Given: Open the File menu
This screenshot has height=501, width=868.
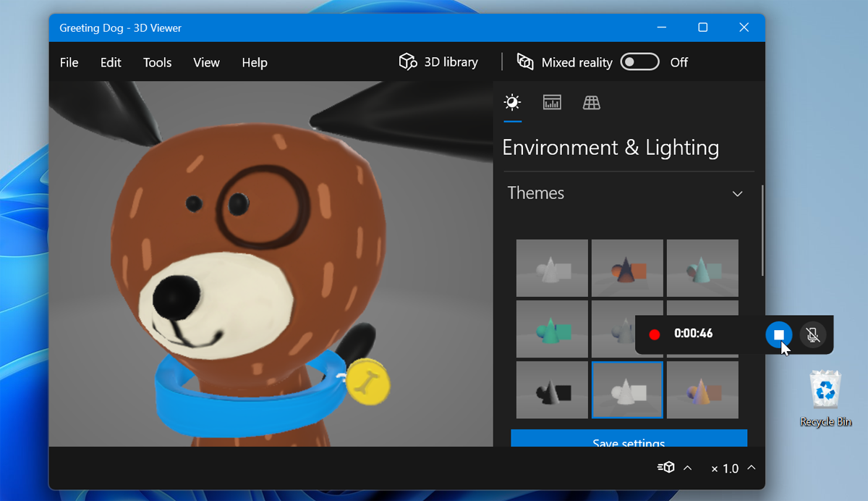Looking at the screenshot, I should (x=69, y=62).
